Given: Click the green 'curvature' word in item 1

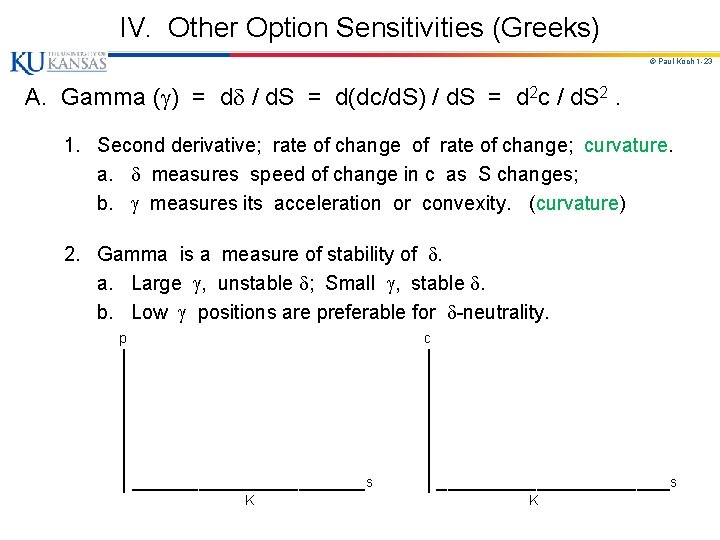Looking at the screenshot, I should click(x=626, y=145).
